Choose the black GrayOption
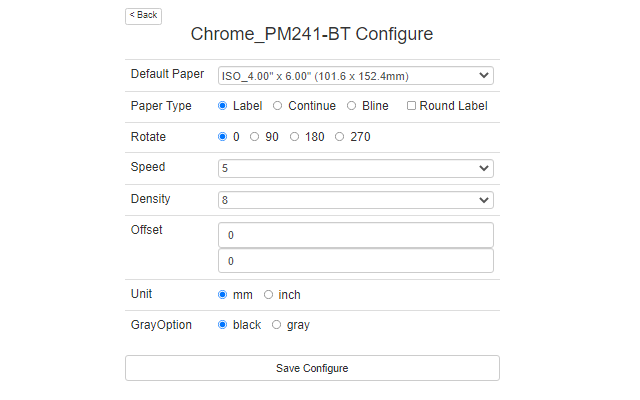 coord(223,325)
